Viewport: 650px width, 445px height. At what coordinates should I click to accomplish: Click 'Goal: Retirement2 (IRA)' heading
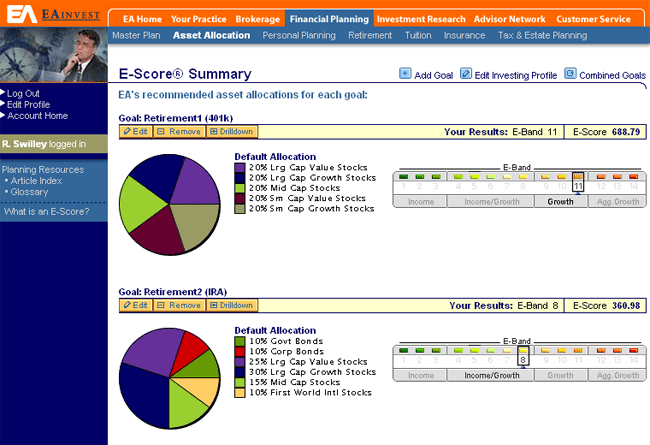[173, 292]
